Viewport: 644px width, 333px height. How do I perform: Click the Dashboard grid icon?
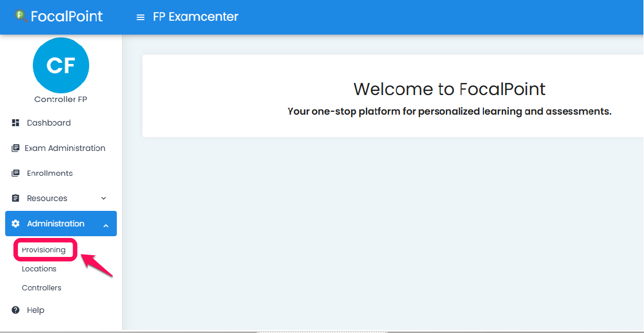16,123
